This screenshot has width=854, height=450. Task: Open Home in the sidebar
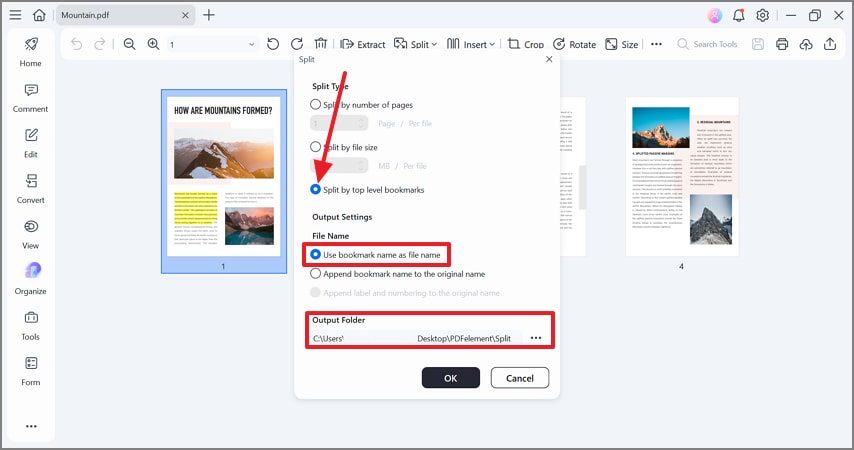[30, 52]
